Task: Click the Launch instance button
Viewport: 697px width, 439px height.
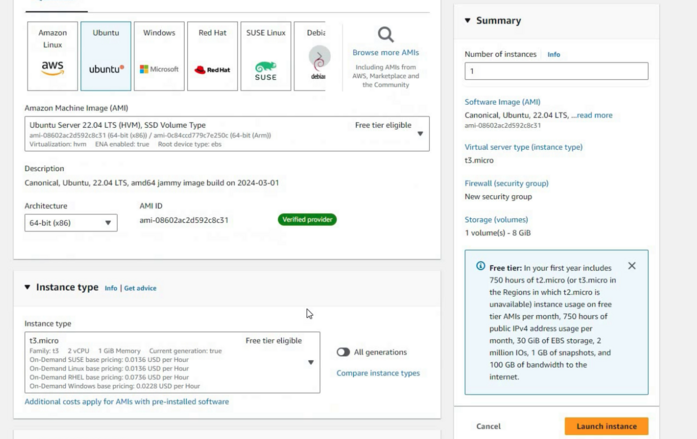Action: (x=606, y=426)
